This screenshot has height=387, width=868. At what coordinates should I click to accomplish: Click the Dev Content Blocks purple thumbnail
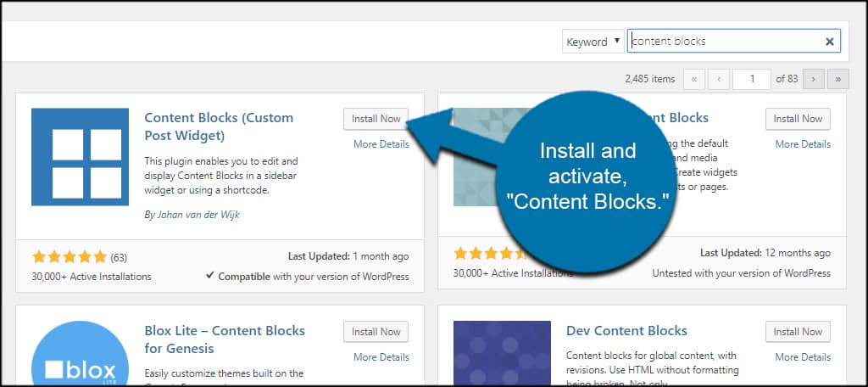click(x=502, y=353)
